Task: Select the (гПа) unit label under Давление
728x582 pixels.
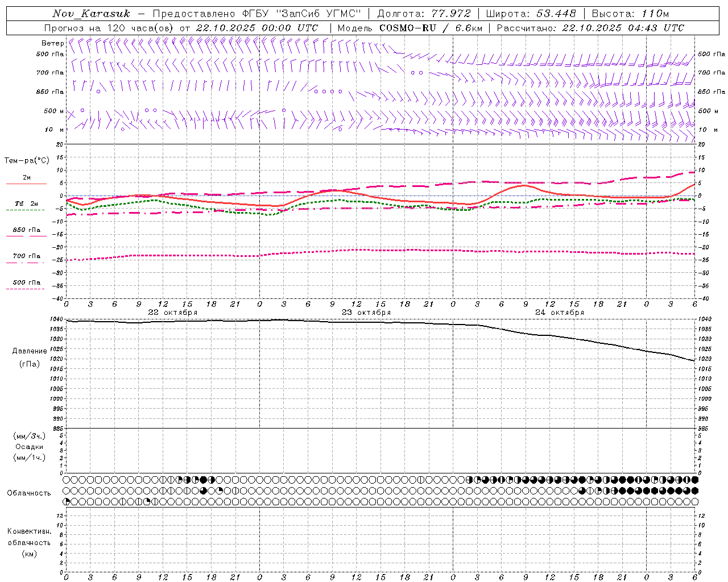Action: [30, 364]
